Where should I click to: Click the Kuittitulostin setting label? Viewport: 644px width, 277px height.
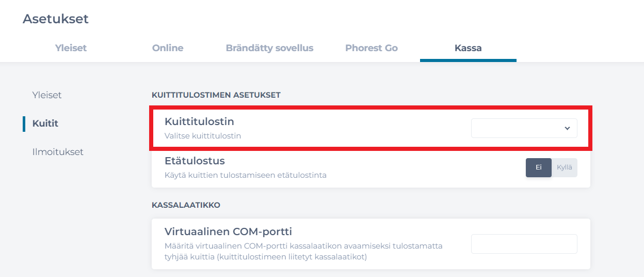199,121
